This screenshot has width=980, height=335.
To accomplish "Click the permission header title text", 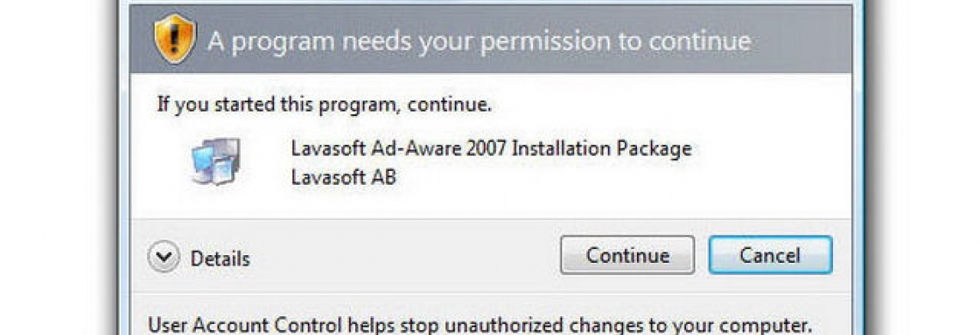I will (x=480, y=42).
